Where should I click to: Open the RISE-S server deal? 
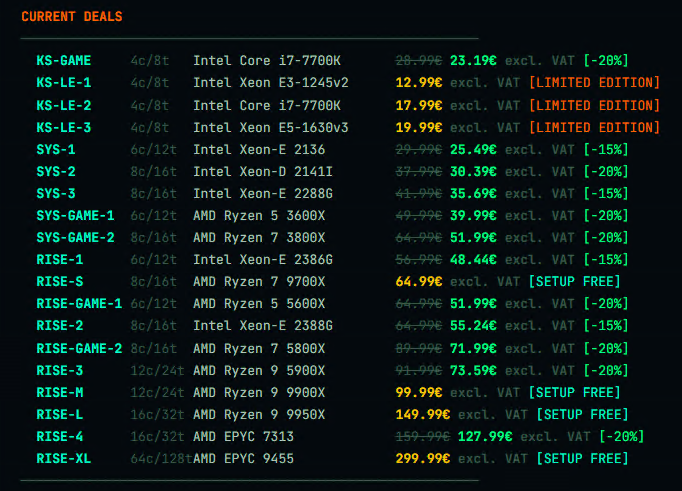pos(60,281)
